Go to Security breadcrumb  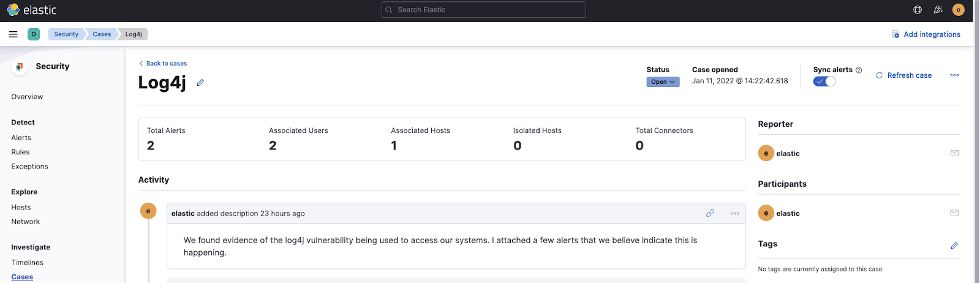click(x=66, y=34)
